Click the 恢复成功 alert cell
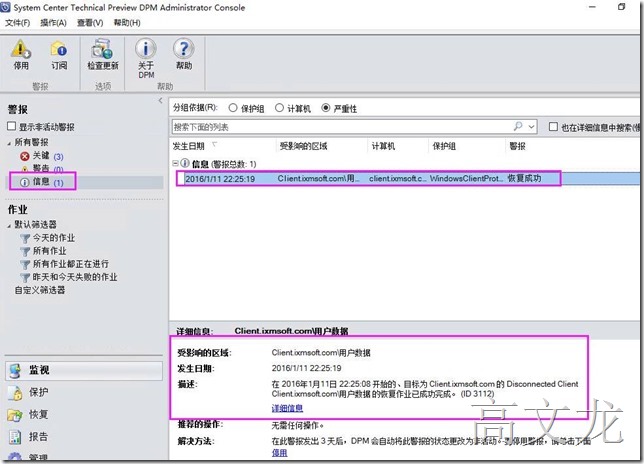Image resolution: width=644 pixels, height=464 pixels. [x=524, y=179]
